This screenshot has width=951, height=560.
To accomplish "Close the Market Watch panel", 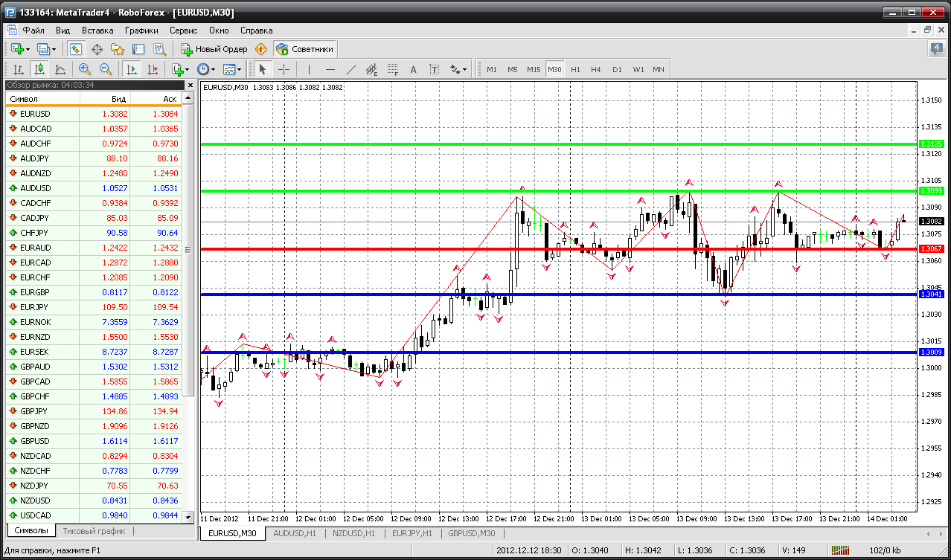I will [x=190, y=85].
